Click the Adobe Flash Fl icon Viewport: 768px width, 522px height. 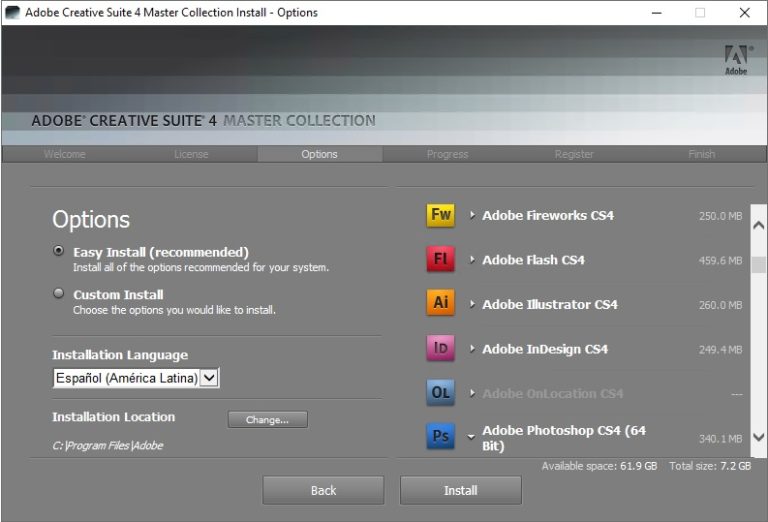[x=440, y=260]
